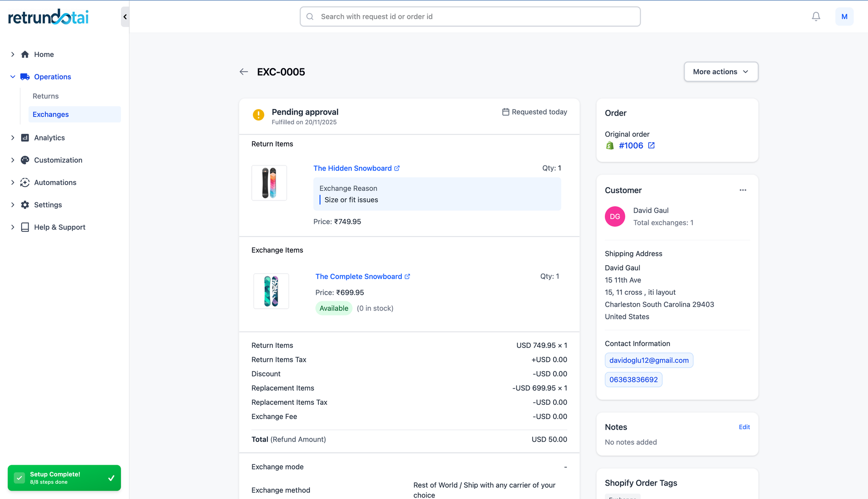This screenshot has width=868, height=499.
Task: Click the Settings gear icon in sidebar
Action: click(x=25, y=205)
